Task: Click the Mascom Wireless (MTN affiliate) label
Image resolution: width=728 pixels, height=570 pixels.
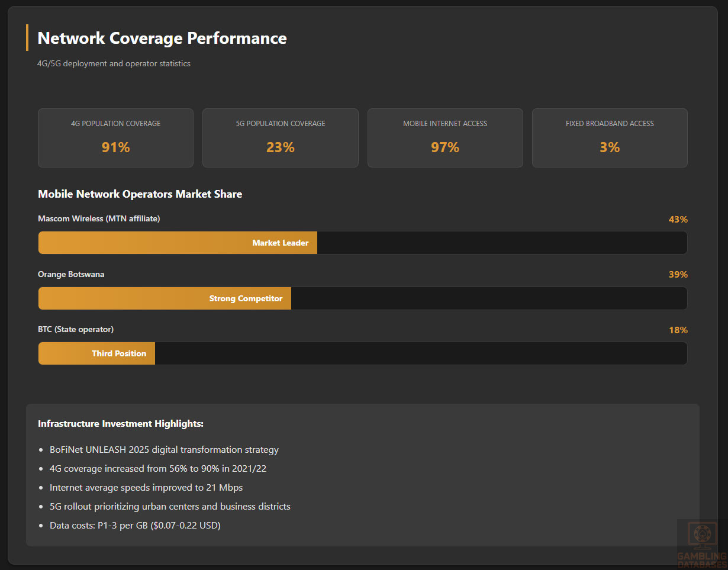Action: [x=99, y=219]
